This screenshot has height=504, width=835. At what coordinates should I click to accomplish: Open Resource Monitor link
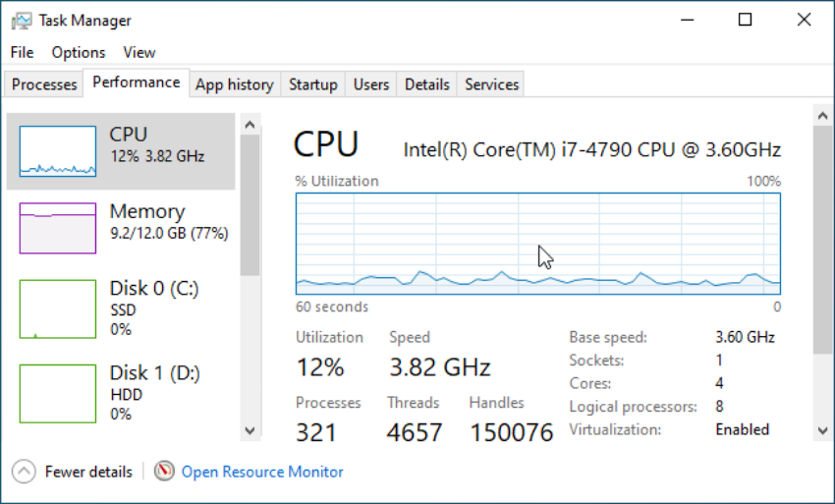click(262, 472)
